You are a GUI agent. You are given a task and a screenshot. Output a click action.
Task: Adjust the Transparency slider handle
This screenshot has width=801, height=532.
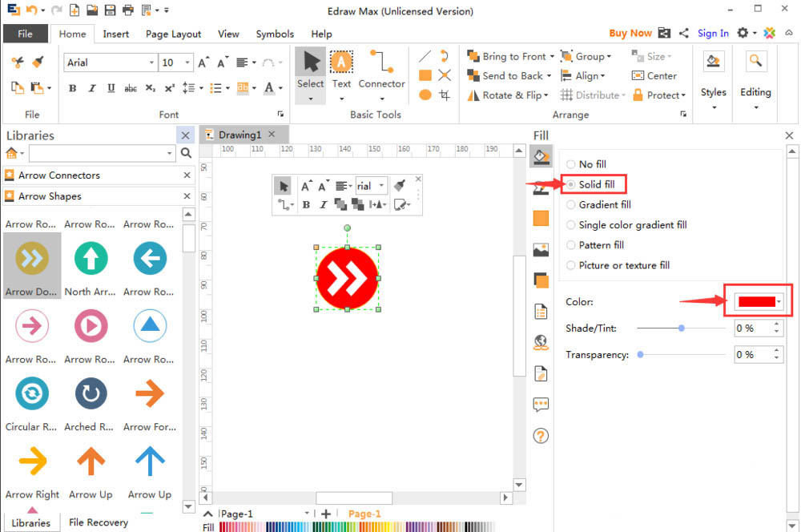click(640, 355)
